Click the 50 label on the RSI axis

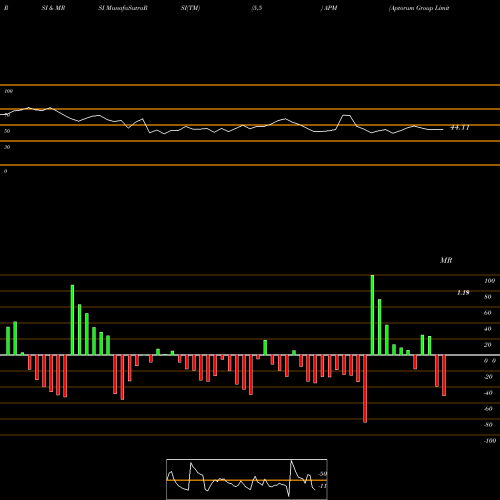pos(7,131)
